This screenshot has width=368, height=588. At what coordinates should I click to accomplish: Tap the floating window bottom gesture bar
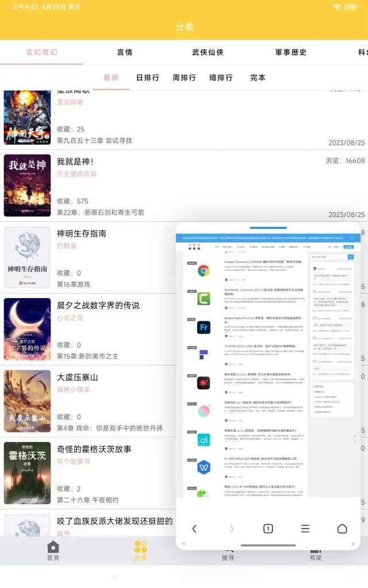click(x=268, y=546)
